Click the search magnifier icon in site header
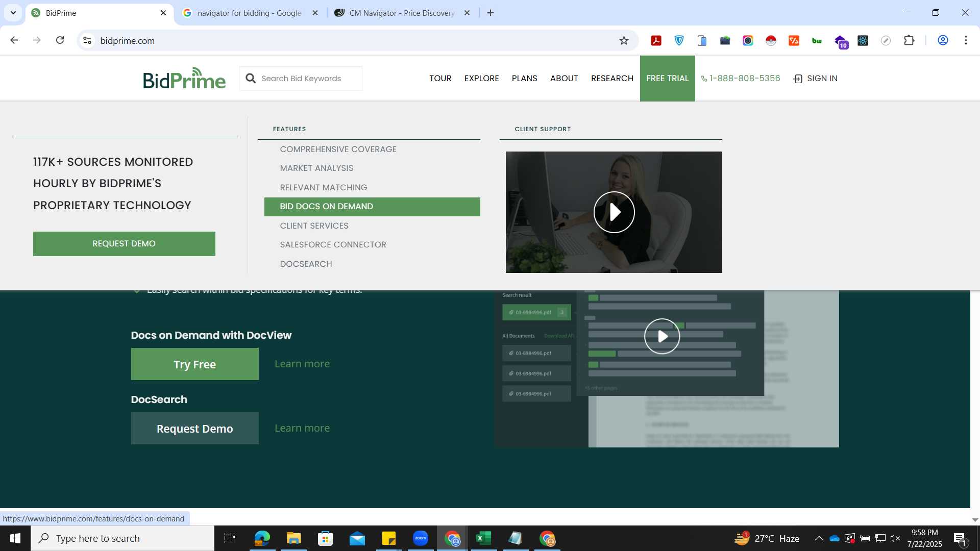This screenshot has height=551, width=980. pos(250,78)
